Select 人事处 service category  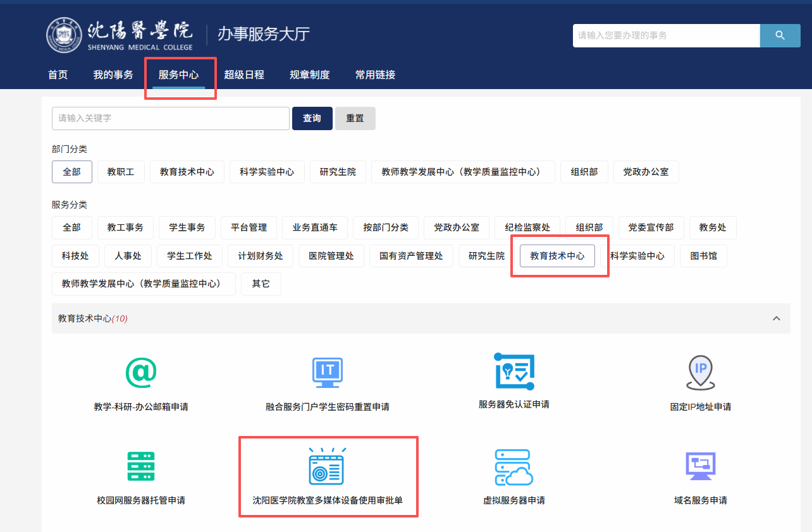128,256
